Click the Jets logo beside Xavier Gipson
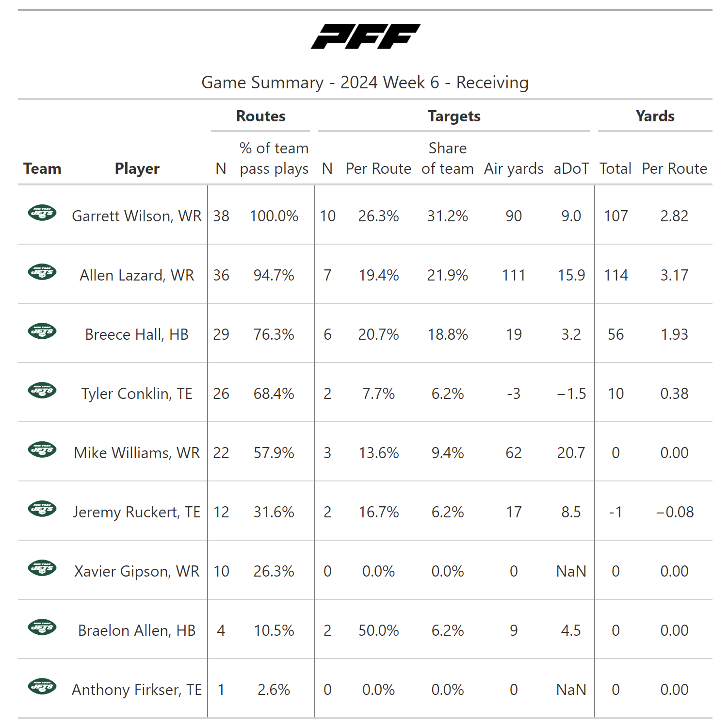The height and width of the screenshot is (728, 713). pos(42,568)
